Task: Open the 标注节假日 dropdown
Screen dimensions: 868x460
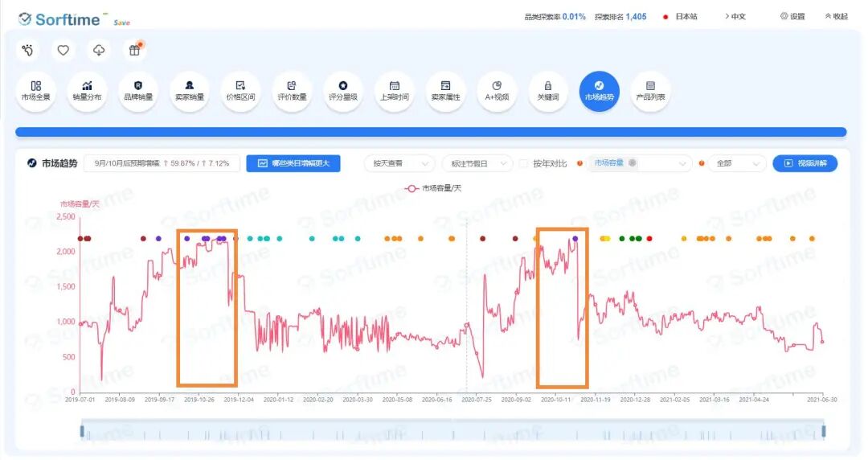Action: [477, 163]
